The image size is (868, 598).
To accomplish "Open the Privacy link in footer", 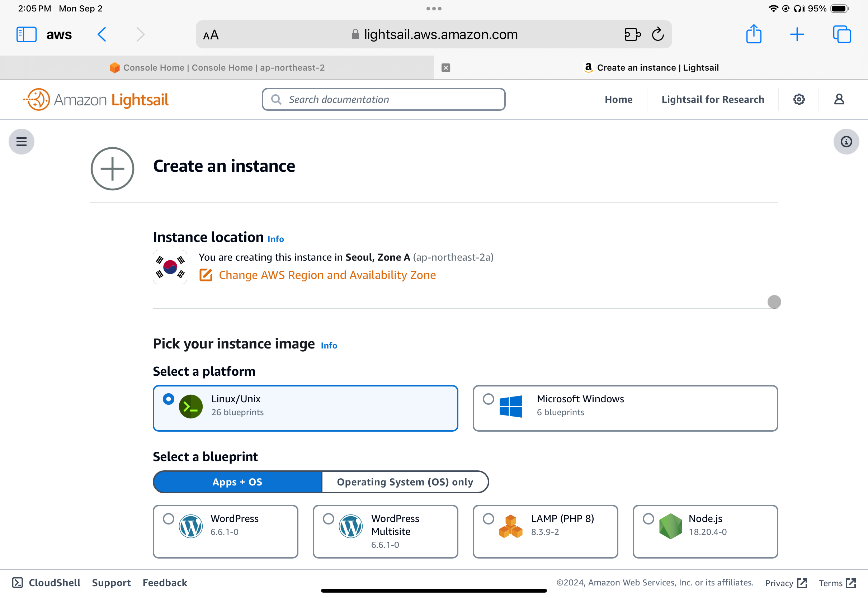I will (786, 583).
